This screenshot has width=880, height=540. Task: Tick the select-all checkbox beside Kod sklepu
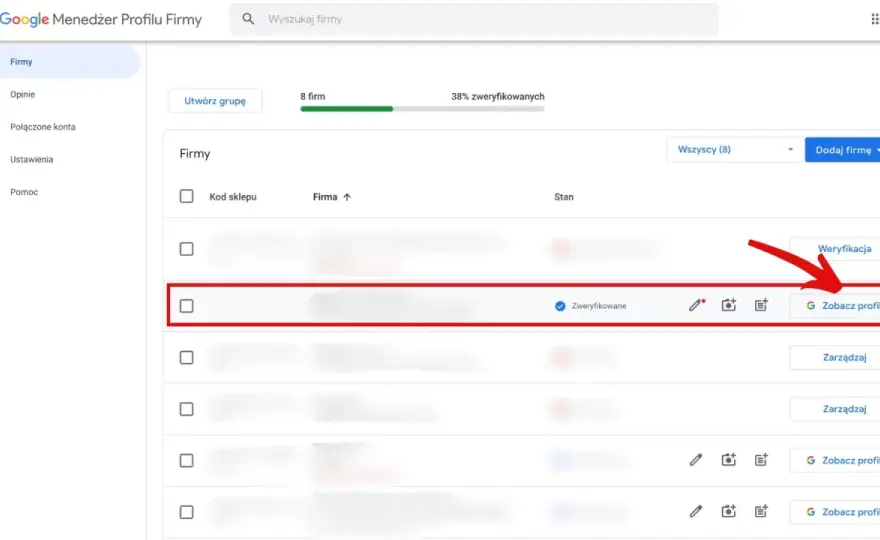coord(186,196)
